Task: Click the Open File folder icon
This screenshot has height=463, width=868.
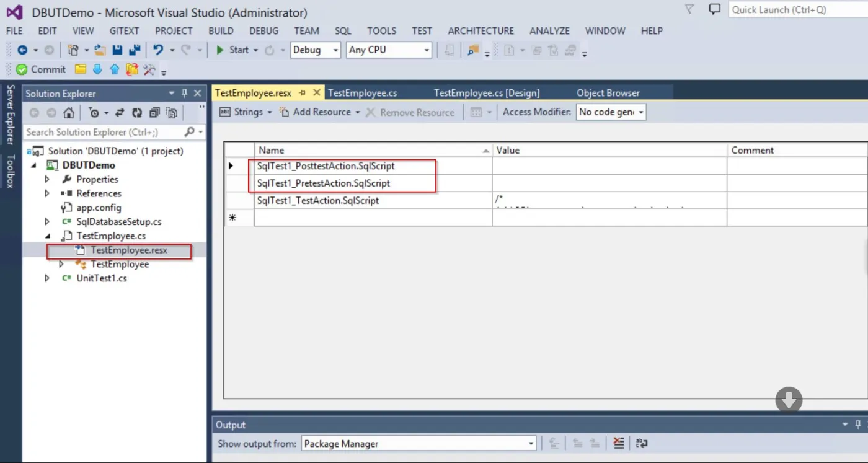Action: pyautogui.click(x=100, y=50)
